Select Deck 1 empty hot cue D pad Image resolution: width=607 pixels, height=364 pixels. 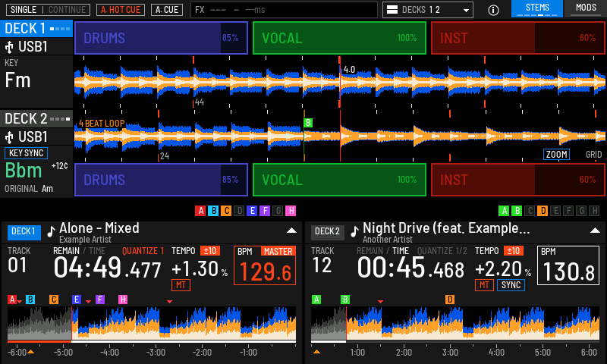point(239,211)
